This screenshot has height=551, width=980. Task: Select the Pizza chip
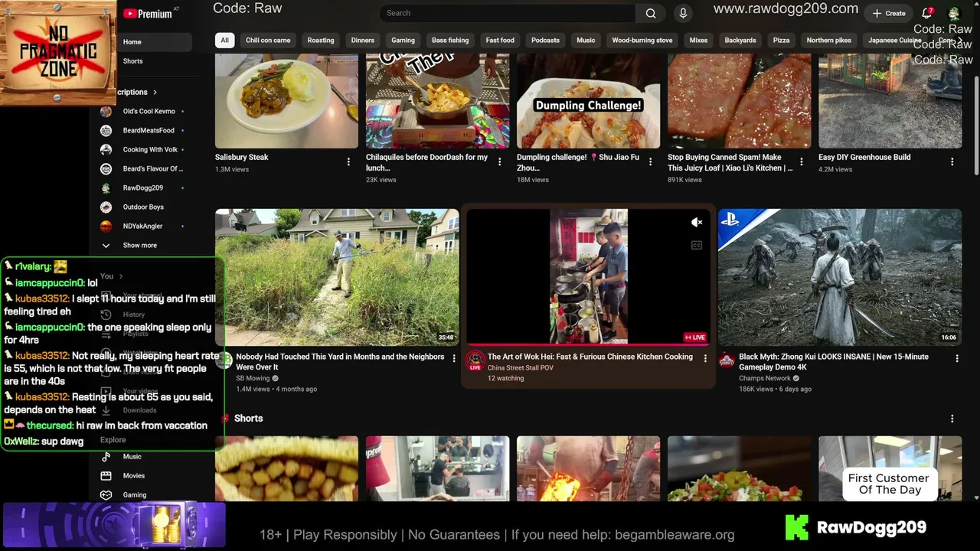tap(781, 40)
